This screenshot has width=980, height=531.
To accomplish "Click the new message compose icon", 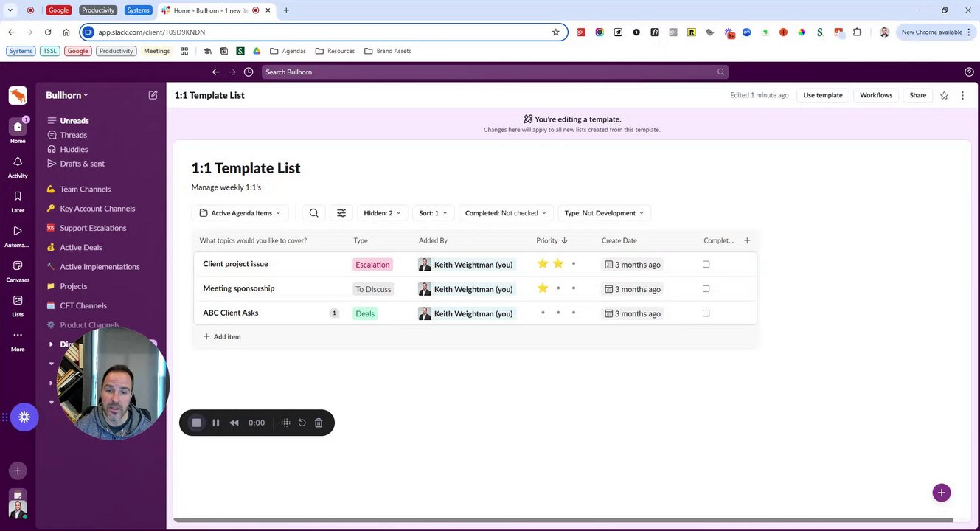I will 153,95.
